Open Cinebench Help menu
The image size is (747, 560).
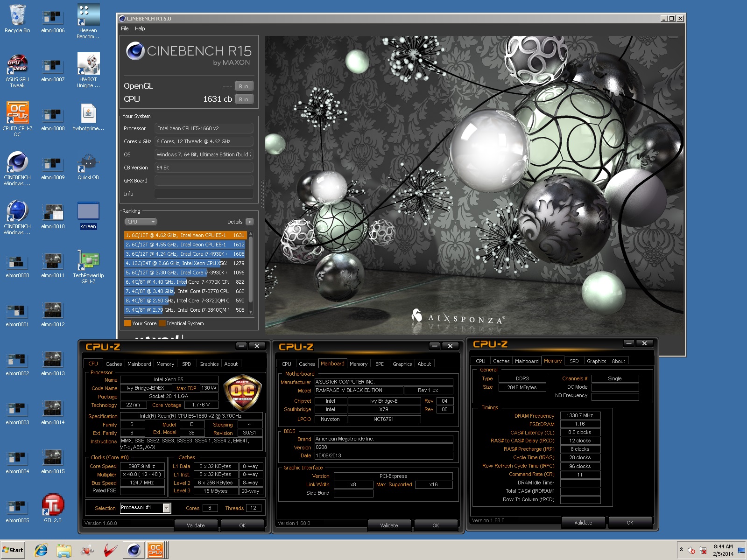click(x=140, y=28)
